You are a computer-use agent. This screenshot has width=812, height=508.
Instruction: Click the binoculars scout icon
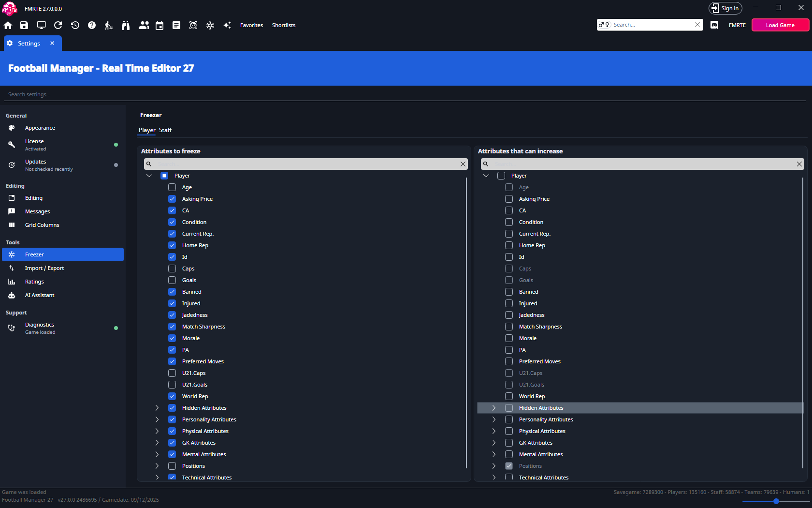point(126,25)
